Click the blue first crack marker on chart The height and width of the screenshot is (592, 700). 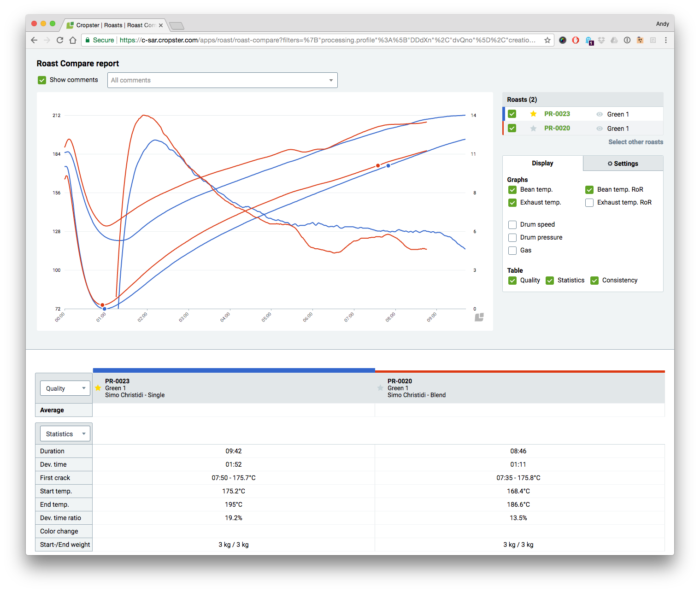pyautogui.click(x=388, y=165)
